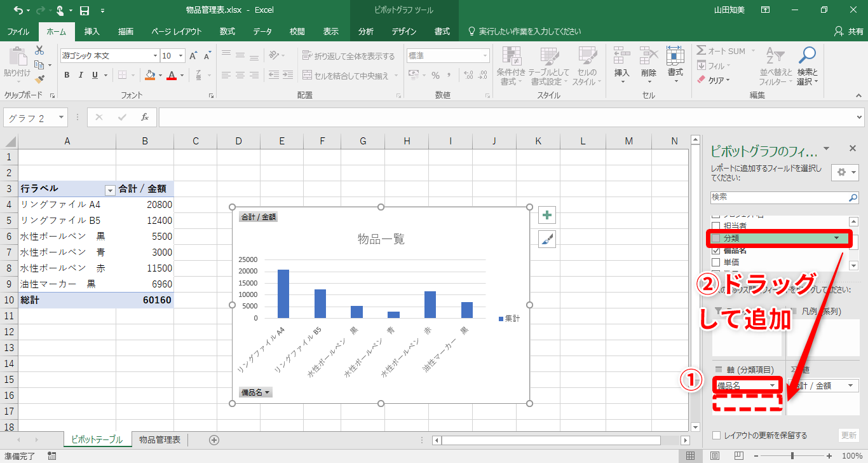Select cell B10 showing 60160
The image size is (868, 463).
pyautogui.click(x=145, y=300)
